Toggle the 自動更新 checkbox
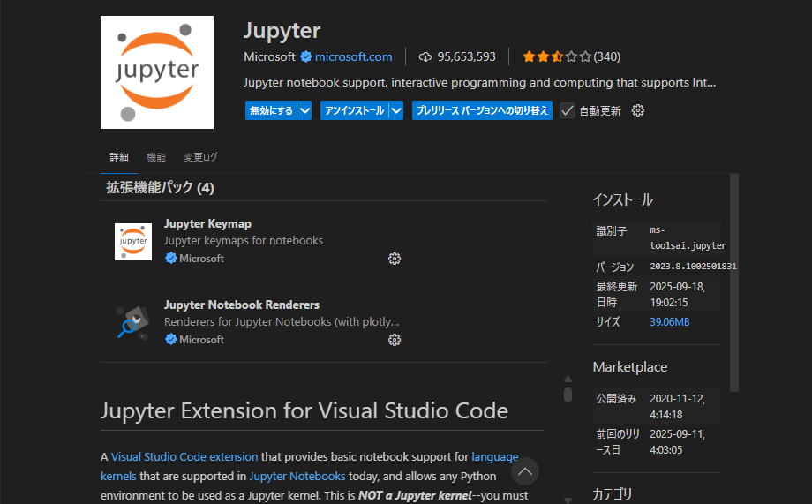Image resolution: width=812 pixels, height=504 pixels. pyautogui.click(x=568, y=110)
